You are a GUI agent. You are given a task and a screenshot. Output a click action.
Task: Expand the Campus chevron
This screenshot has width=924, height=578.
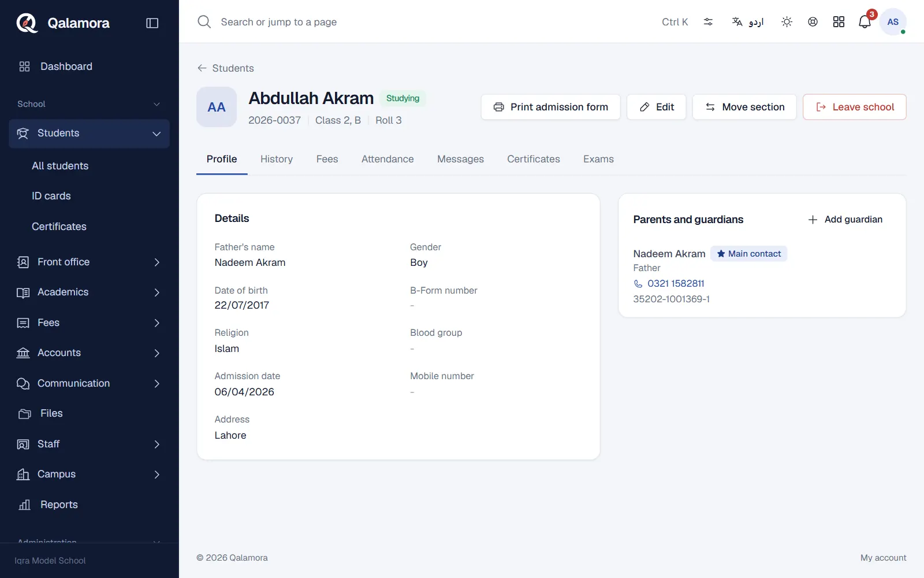(157, 475)
